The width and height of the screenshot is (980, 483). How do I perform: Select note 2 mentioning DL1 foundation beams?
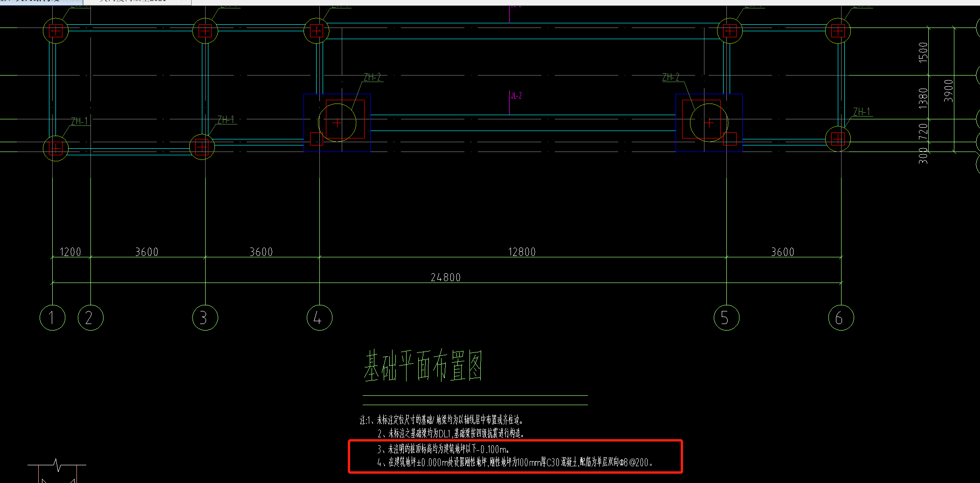pyautogui.click(x=451, y=434)
